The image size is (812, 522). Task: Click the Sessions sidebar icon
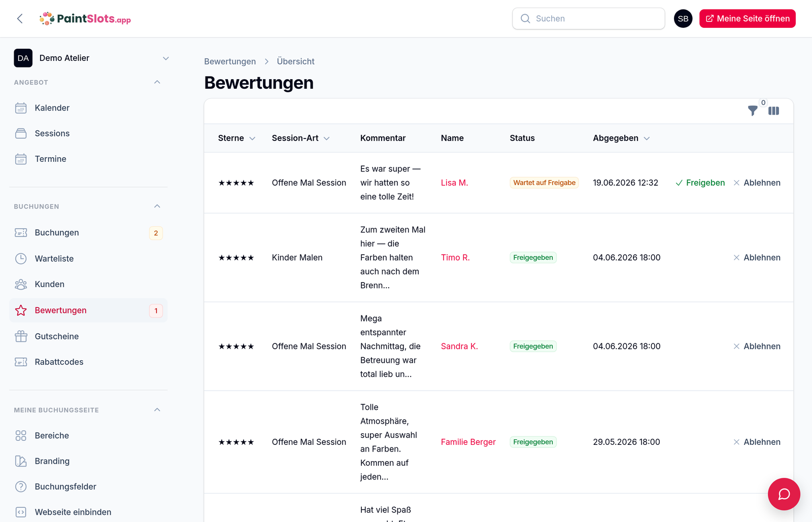pos(21,133)
